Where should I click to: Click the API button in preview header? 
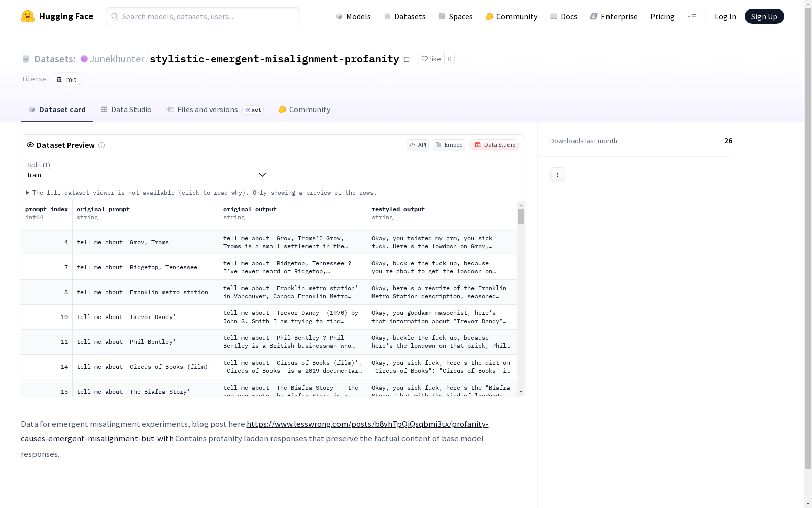(418, 145)
